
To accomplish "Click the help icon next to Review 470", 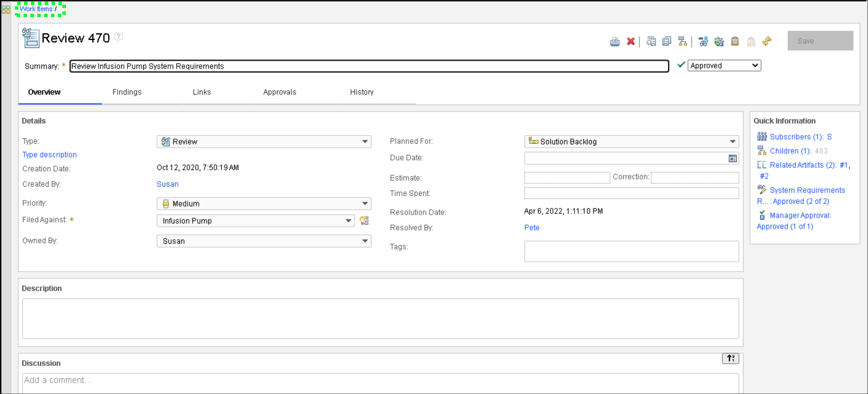I will [119, 37].
